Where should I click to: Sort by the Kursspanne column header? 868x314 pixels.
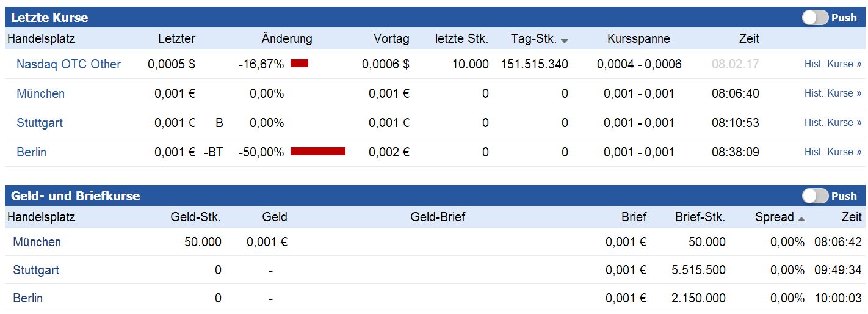pyautogui.click(x=638, y=38)
